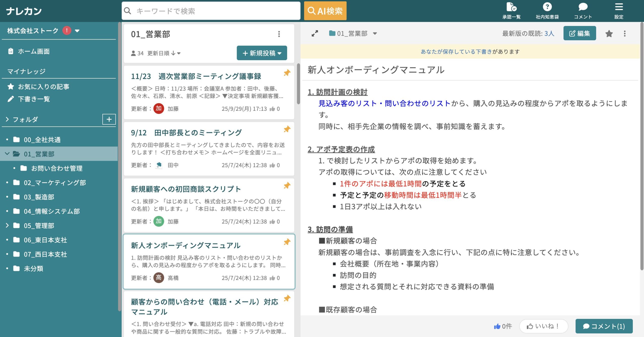Open お気に入りの記事
The height and width of the screenshot is (337, 644).
(x=38, y=87)
